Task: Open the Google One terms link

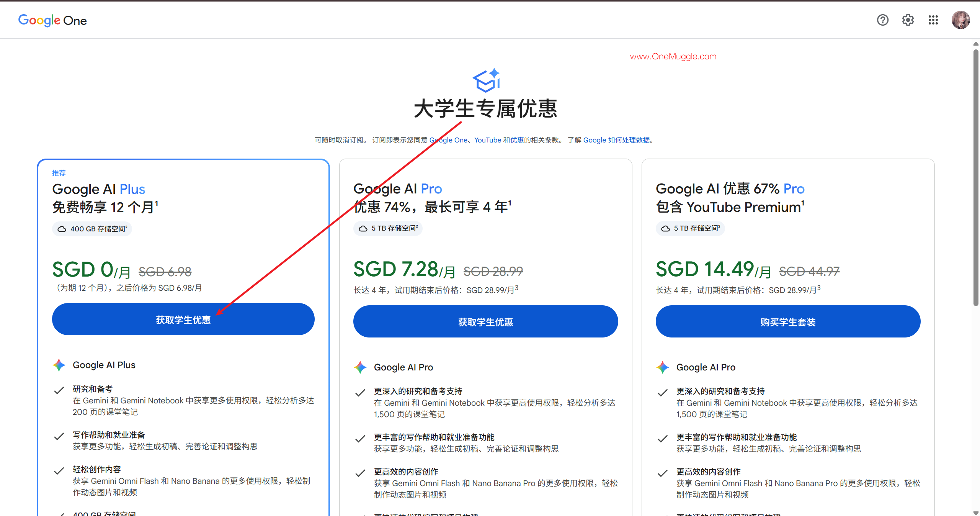Action: coord(448,140)
